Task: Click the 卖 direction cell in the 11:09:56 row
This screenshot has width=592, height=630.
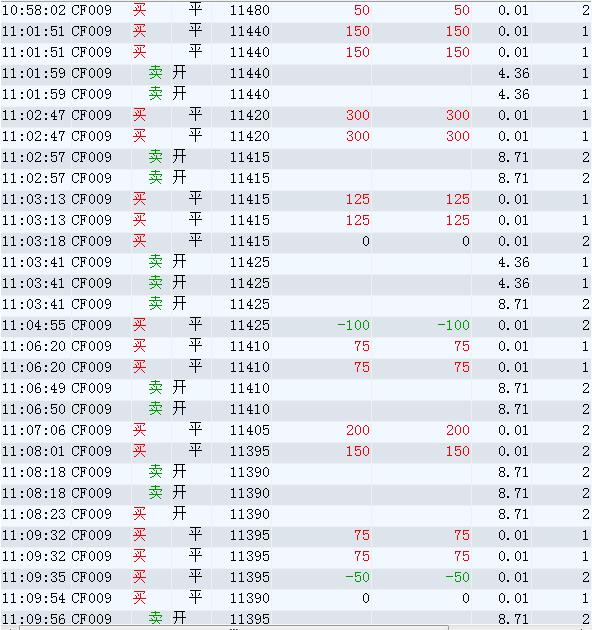Action: (156, 618)
